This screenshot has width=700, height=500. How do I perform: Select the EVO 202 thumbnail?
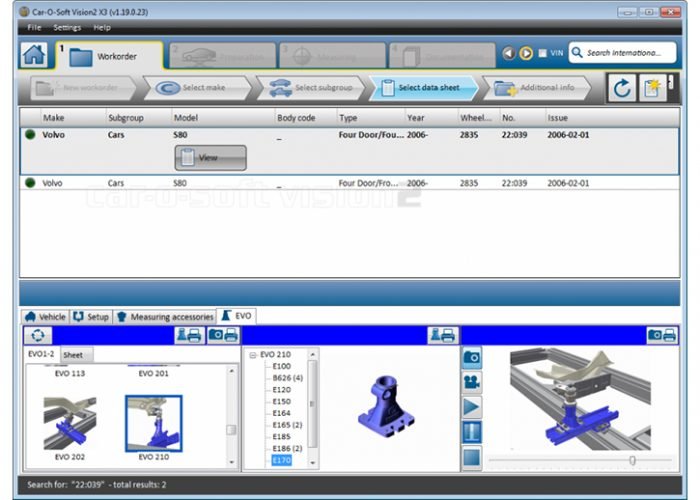coord(70,422)
